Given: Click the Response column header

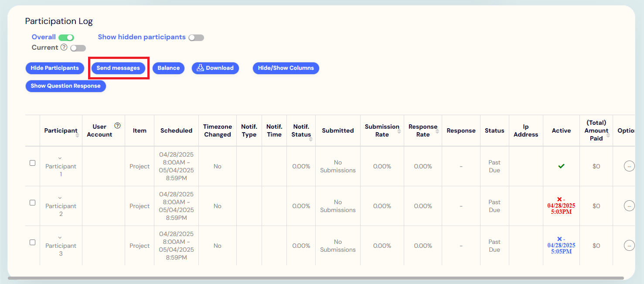Looking at the screenshot, I should pos(461,130).
